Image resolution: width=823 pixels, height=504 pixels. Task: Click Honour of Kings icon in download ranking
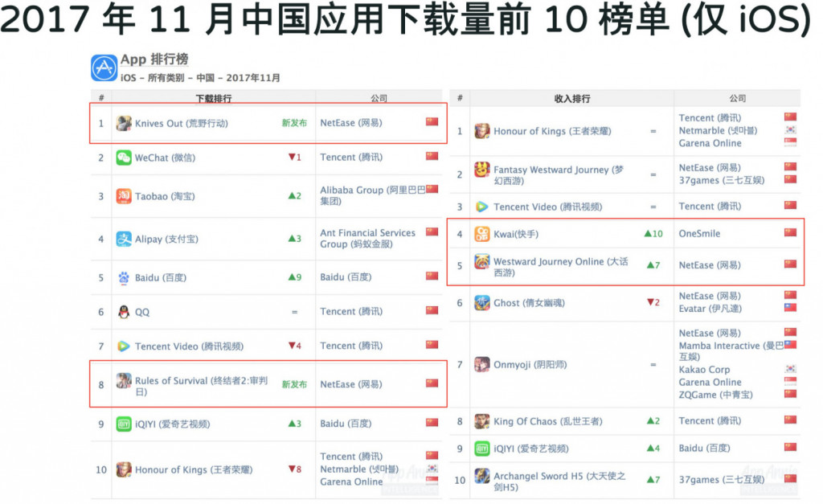pyautogui.click(x=124, y=470)
